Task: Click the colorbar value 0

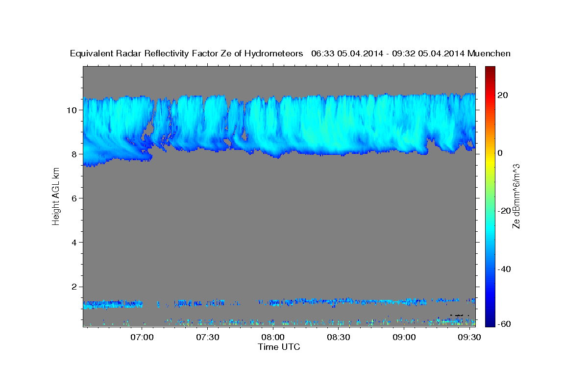Action: [x=500, y=153]
